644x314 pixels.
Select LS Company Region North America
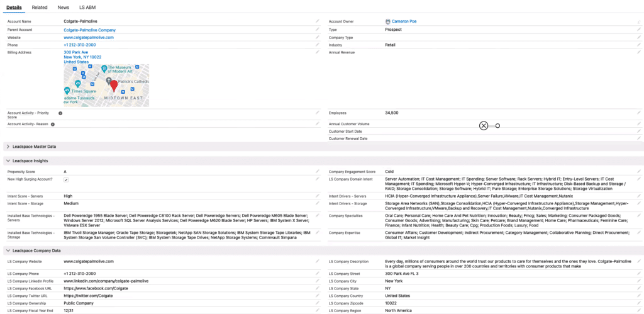coord(398,311)
